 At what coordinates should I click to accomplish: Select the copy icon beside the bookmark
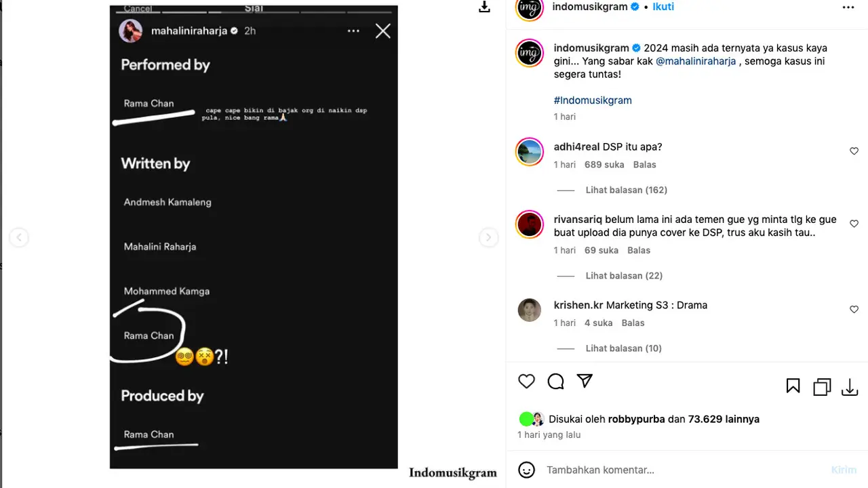pyautogui.click(x=821, y=386)
